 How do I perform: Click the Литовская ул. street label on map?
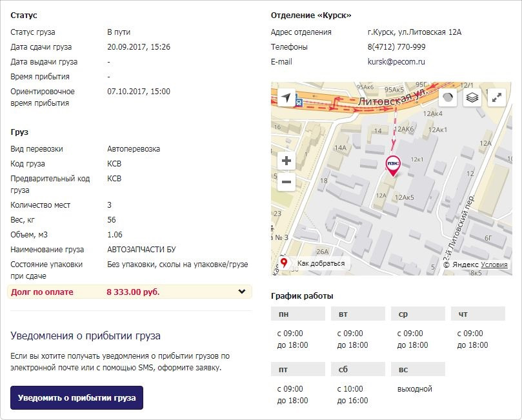pyautogui.click(x=393, y=97)
